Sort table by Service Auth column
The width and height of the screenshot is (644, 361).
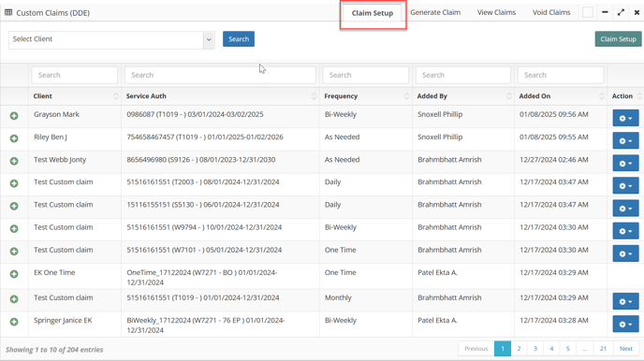tap(220, 96)
